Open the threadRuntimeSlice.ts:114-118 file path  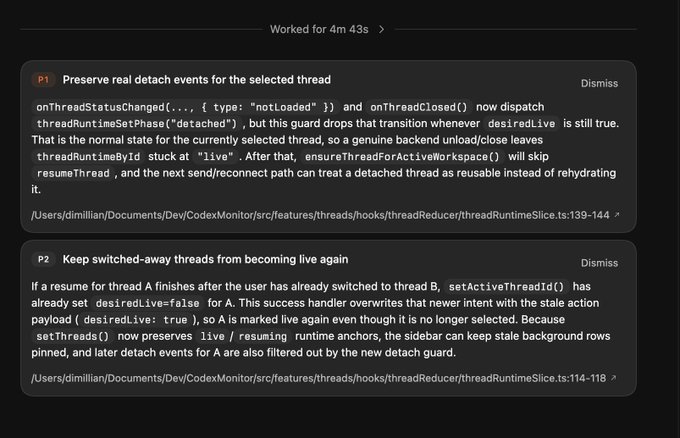[320, 378]
